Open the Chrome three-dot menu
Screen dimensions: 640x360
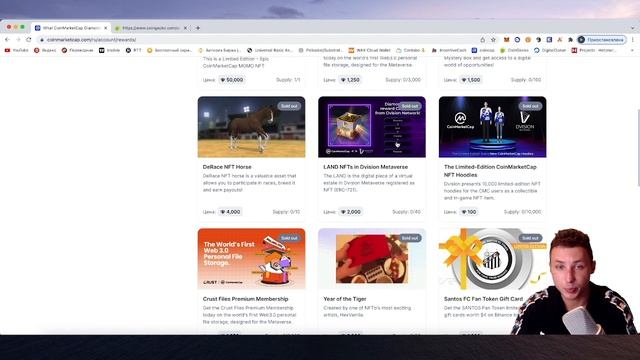[633, 40]
